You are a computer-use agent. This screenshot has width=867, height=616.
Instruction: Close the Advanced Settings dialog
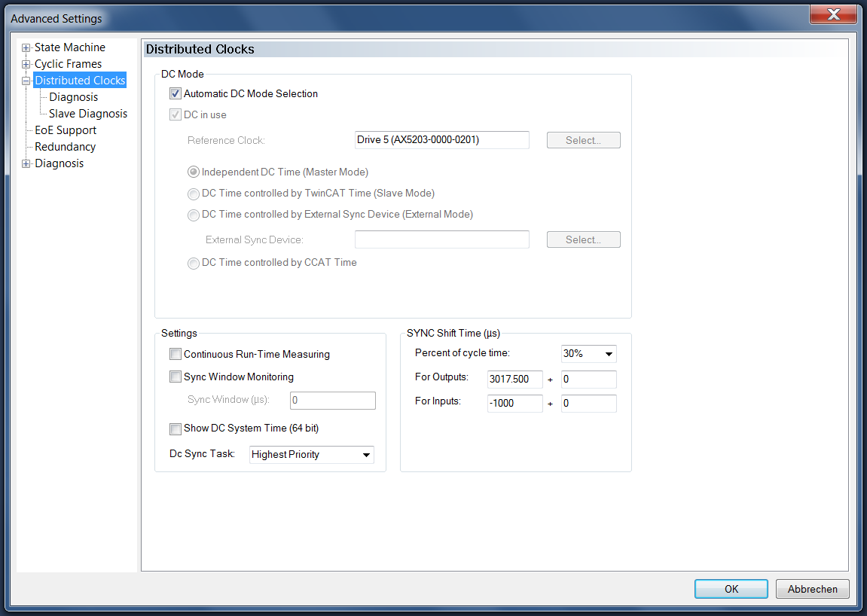[833, 14]
